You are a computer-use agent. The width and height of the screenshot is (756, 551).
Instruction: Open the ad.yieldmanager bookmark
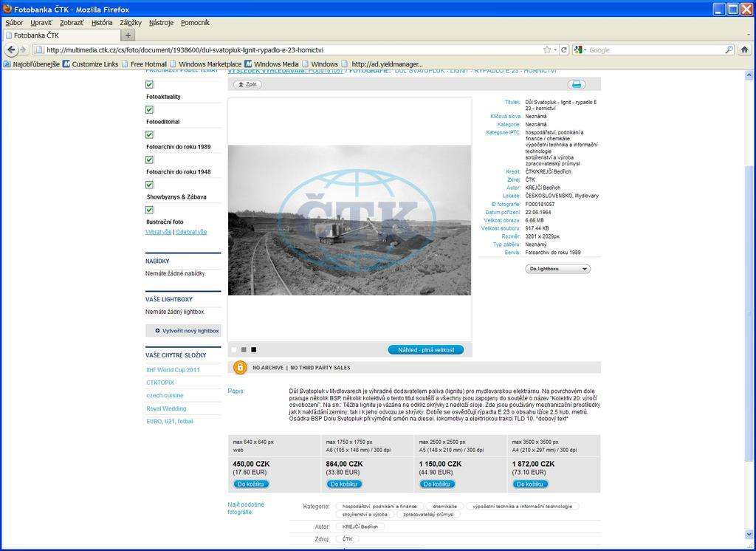(382, 64)
